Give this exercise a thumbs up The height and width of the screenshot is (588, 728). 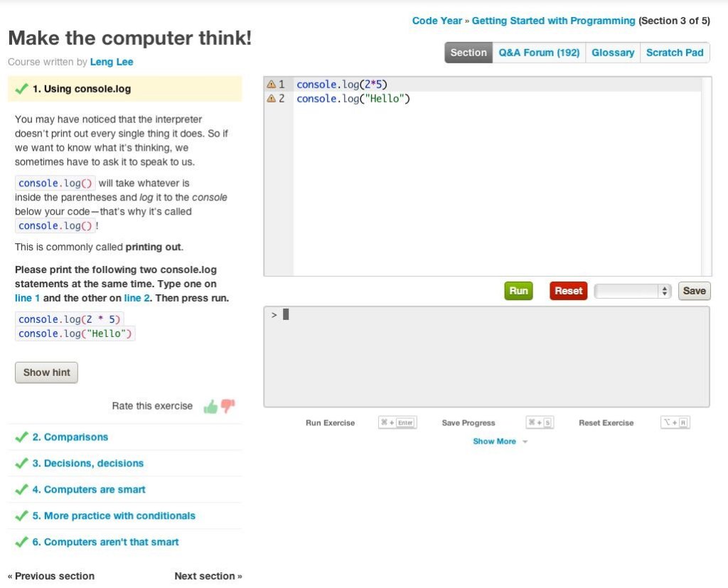tap(210, 405)
